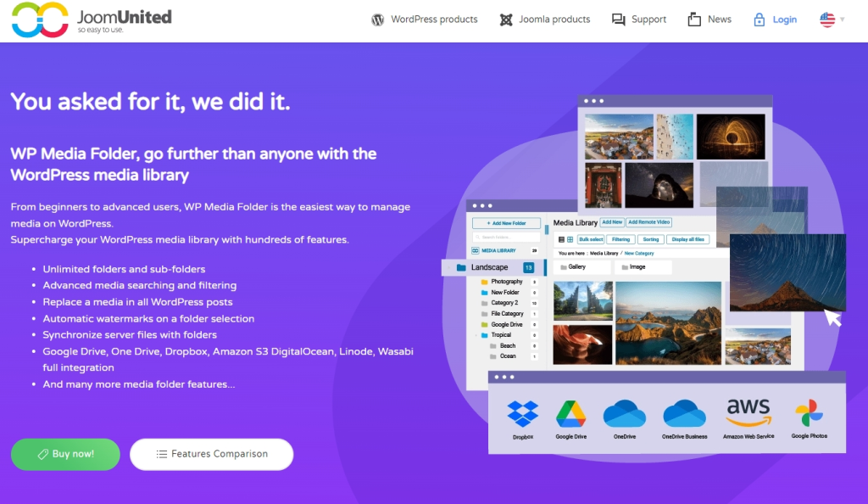
Task: Click the Login link
Action: pyautogui.click(x=784, y=20)
